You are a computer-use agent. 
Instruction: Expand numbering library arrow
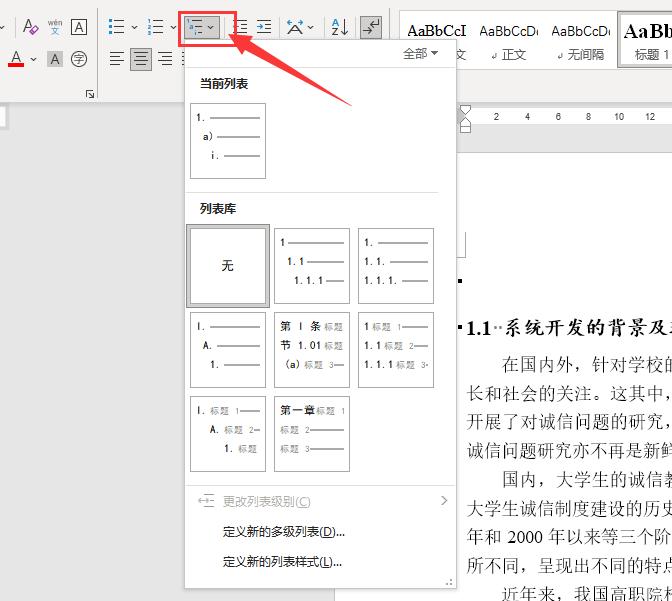click(173, 27)
